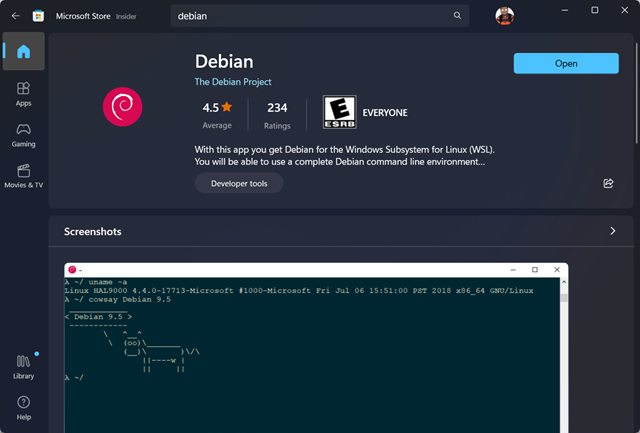
Task: Click the EVERYONE rating label
Action: coord(385,113)
